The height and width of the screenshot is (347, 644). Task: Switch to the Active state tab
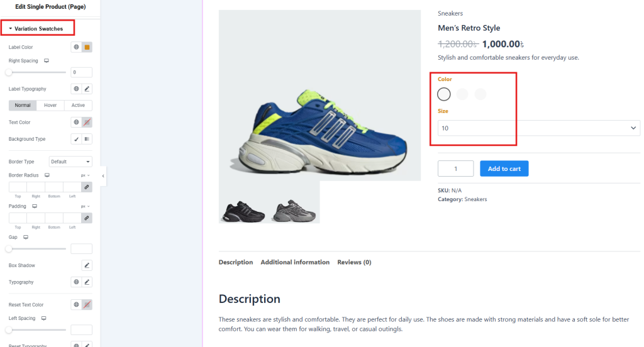tap(78, 105)
